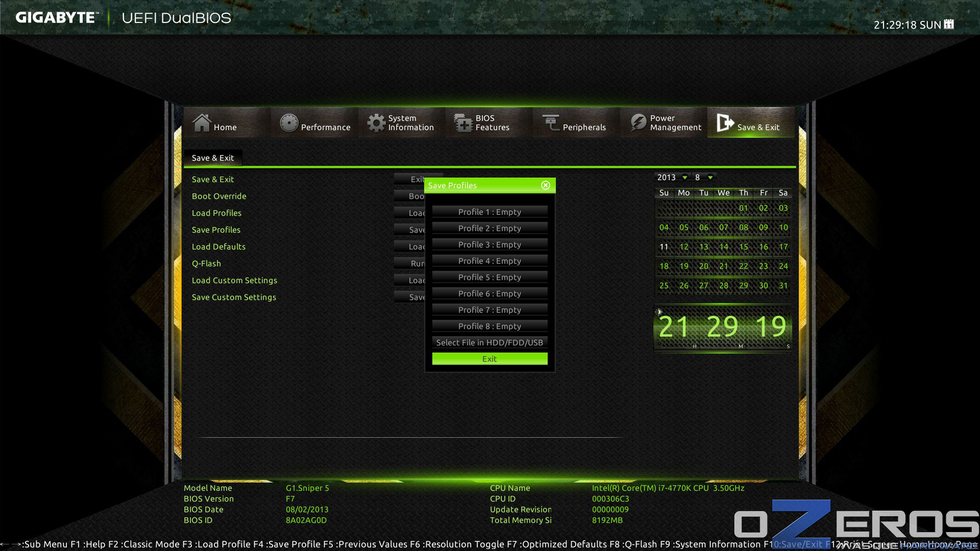The image size is (980, 551).
Task: Choose Profile 7 : Empty slot
Action: pyautogui.click(x=489, y=310)
